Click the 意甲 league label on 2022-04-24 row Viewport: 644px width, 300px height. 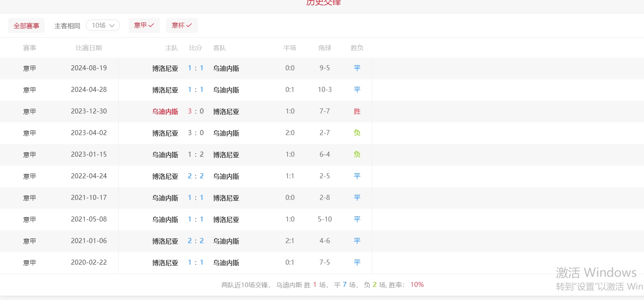click(x=30, y=176)
